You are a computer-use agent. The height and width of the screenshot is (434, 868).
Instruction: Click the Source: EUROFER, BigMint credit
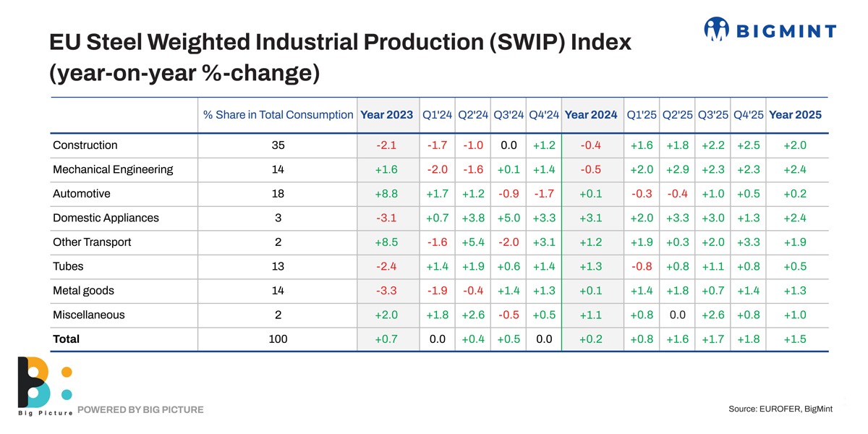pyautogui.click(x=780, y=409)
